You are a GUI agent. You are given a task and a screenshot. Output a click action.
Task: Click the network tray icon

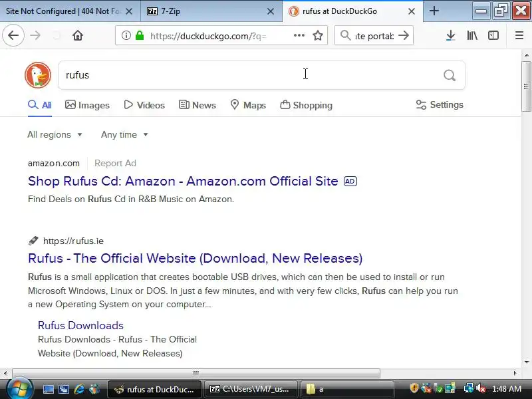point(469,388)
